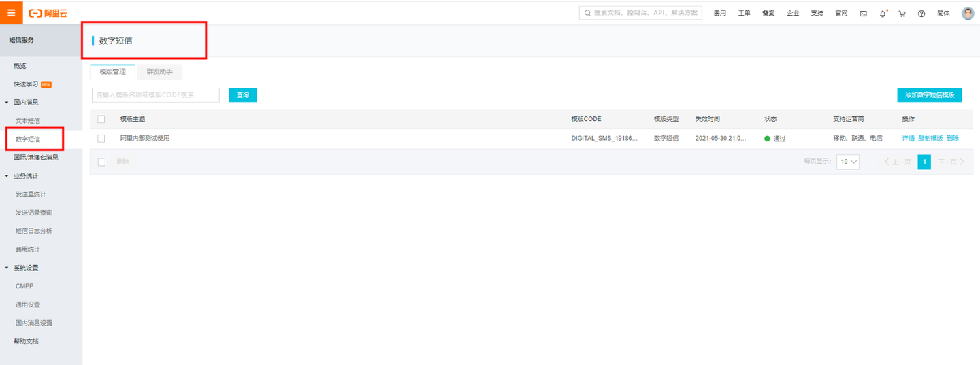Open the notification bell
This screenshot has height=365, width=980.
coord(883,14)
